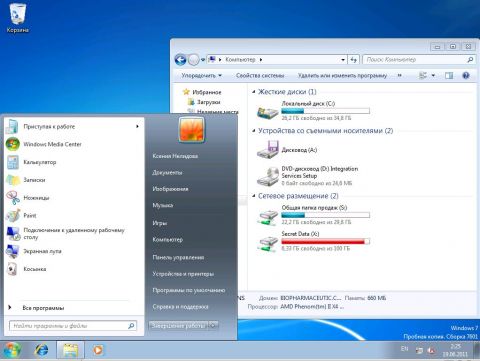Image resolution: width=480 pixels, height=361 pixels.
Task: Open Калькулятор from the Start menu
Action: [x=40, y=162]
